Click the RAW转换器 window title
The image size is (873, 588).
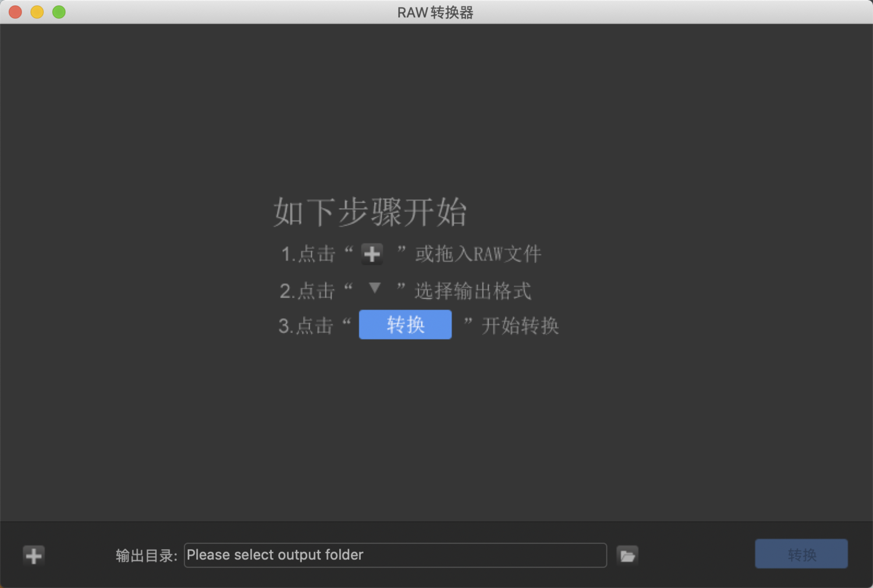pyautogui.click(x=435, y=12)
